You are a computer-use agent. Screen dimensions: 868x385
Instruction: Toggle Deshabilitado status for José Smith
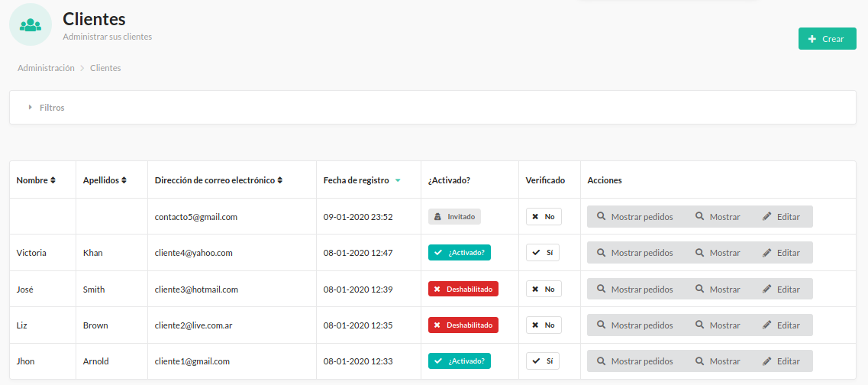(x=463, y=290)
